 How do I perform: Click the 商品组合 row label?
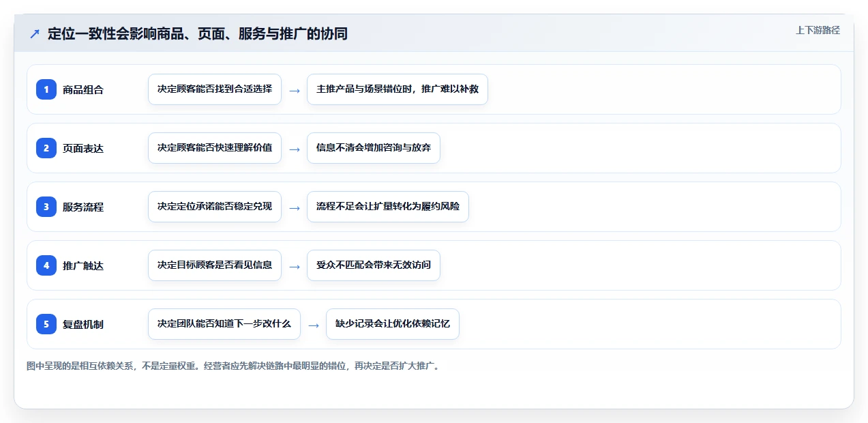click(83, 89)
